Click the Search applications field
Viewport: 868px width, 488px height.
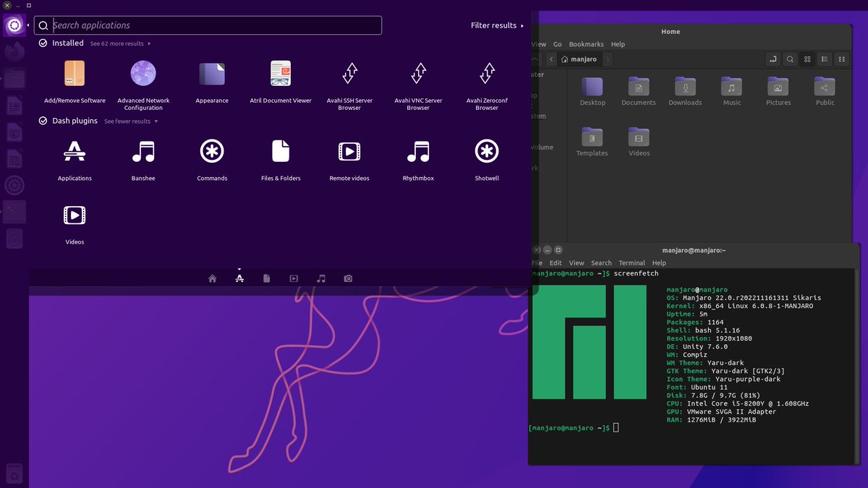pos(208,25)
